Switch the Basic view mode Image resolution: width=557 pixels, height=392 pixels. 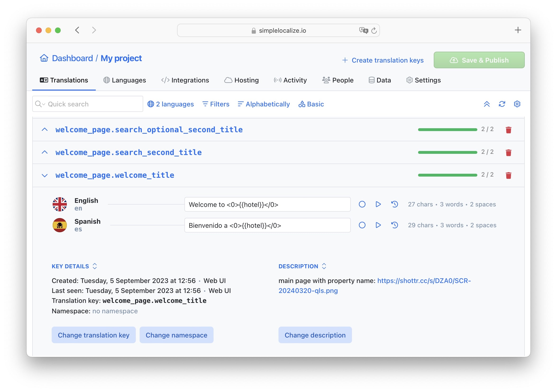[311, 104]
